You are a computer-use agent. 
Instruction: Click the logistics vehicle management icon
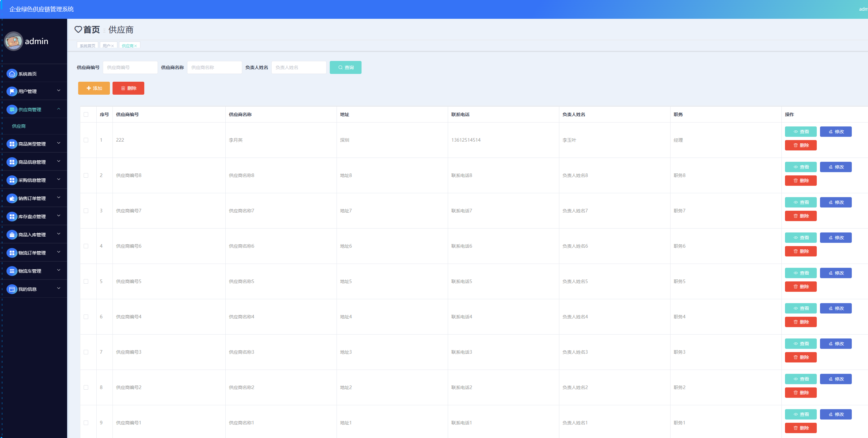tap(12, 271)
